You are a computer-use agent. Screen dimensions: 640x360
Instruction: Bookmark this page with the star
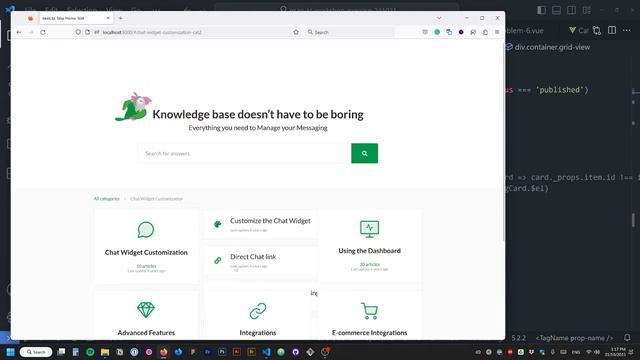coord(296,32)
